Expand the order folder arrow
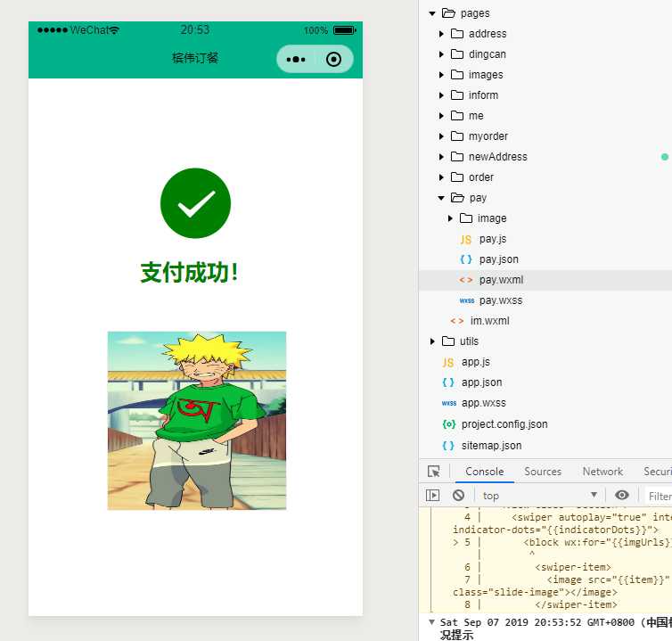Viewport: 672px width, 641px height. (x=441, y=177)
